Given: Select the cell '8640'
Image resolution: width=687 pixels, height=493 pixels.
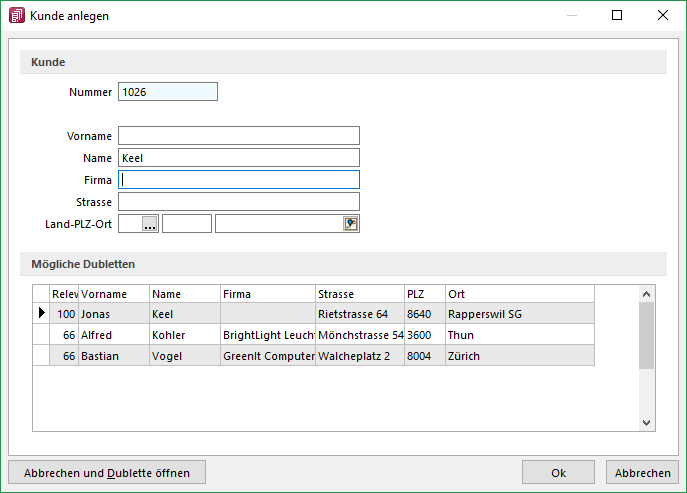Looking at the screenshot, I should pos(425,314).
